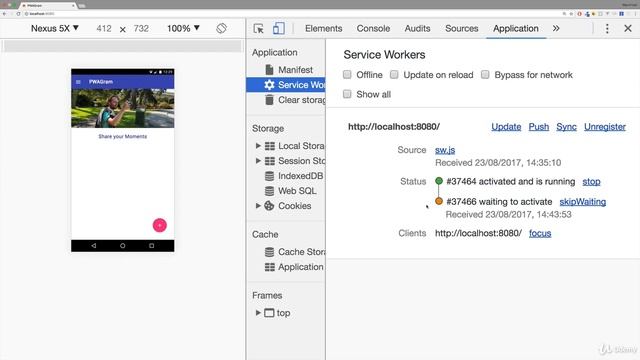Click skipWaiting for worker #37466
This screenshot has width=640, height=360.
point(582,202)
